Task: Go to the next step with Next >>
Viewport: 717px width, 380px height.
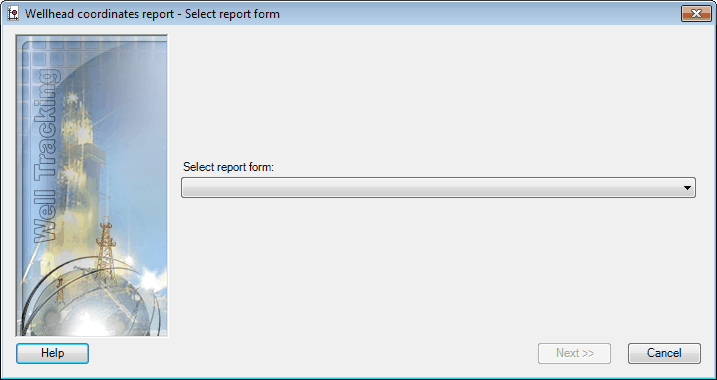Action: pos(574,353)
